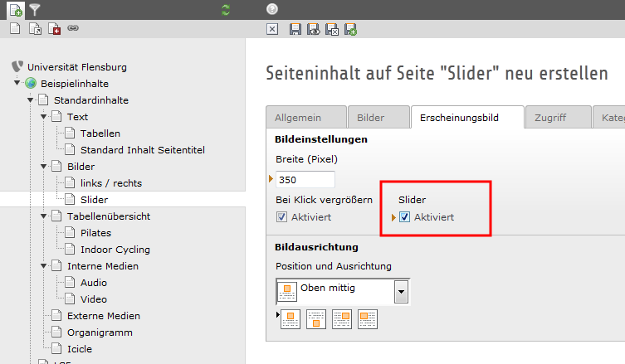The image size is (625, 364).
Task: Collapse the Standardinhalte tree node
Action: click(32, 100)
